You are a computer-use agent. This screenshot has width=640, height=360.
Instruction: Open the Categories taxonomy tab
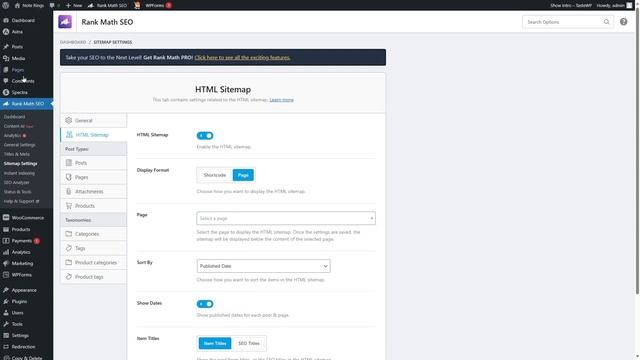point(93,234)
